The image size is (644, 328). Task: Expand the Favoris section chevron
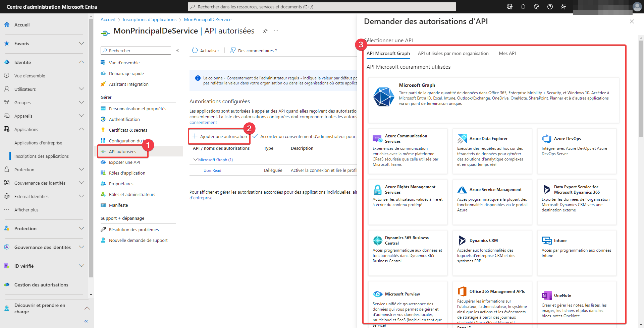(x=81, y=44)
